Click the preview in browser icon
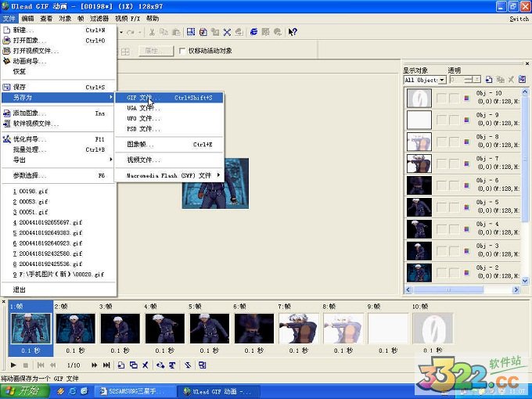Image resolution: width=532 pixels, height=399 pixels. coord(253,32)
